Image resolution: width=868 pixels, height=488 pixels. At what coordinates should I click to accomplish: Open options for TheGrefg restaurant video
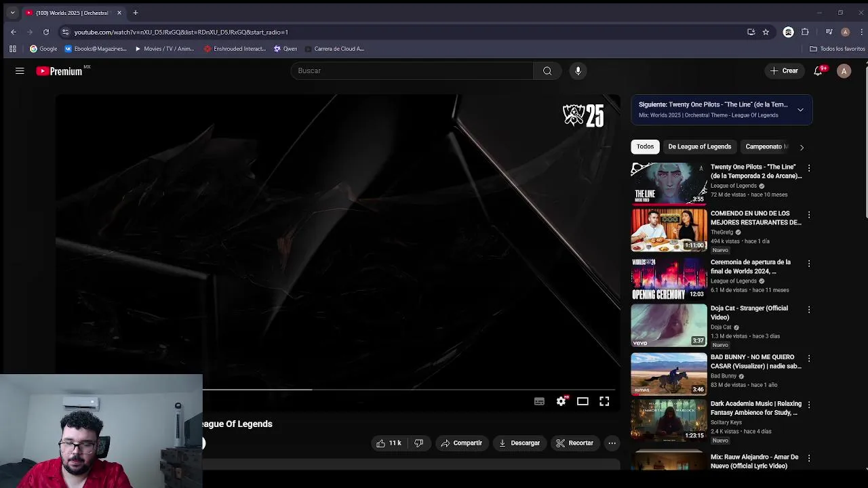tap(808, 215)
